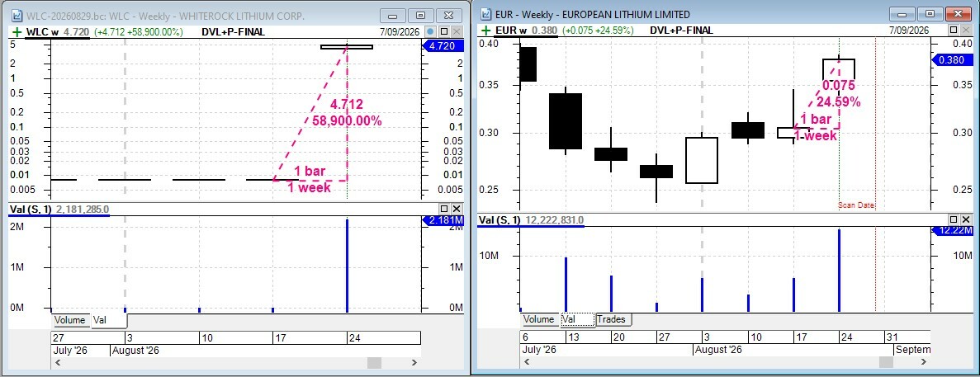The image size is (980, 377).
Task: Minimize the WLC chart window
Action: pos(393,16)
